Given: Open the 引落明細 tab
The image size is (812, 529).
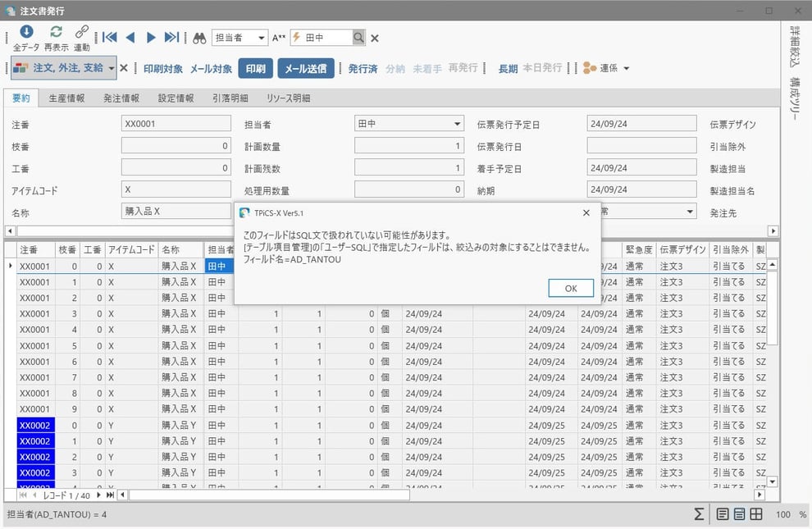Looking at the screenshot, I should [230, 98].
